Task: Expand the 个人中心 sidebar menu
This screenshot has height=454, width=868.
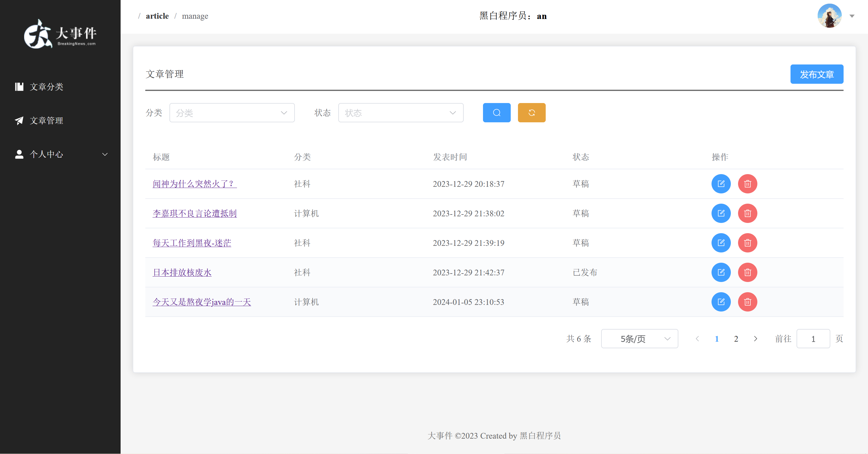Action: tap(61, 154)
